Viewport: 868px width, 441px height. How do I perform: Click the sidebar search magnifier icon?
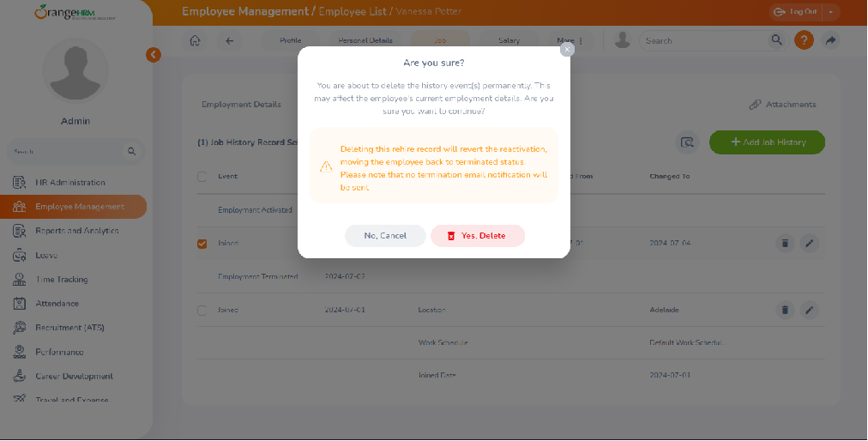click(x=132, y=151)
